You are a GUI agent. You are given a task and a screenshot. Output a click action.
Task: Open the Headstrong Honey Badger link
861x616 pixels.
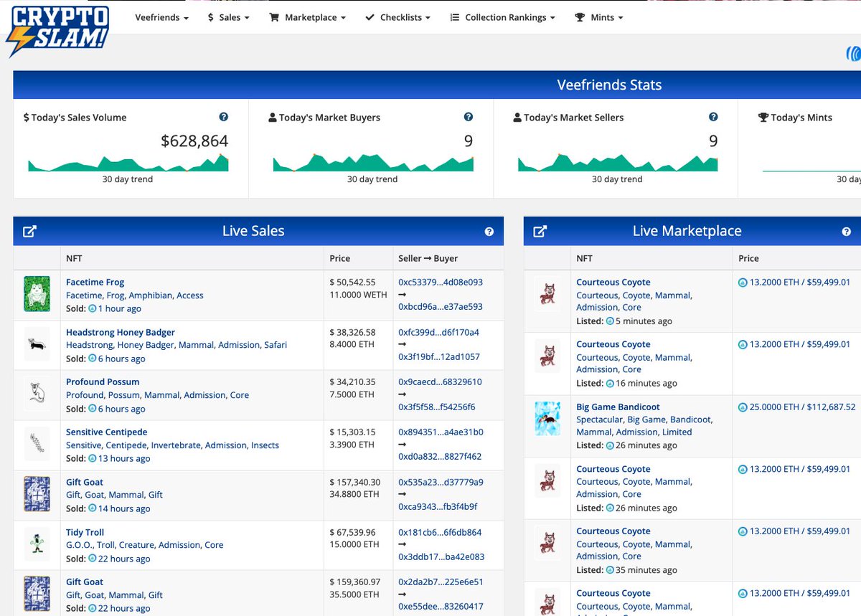click(121, 333)
